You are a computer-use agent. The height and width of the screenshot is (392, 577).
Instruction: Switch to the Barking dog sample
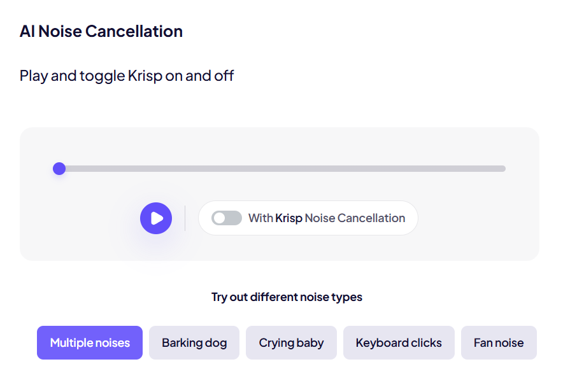(x=194, y=343)
